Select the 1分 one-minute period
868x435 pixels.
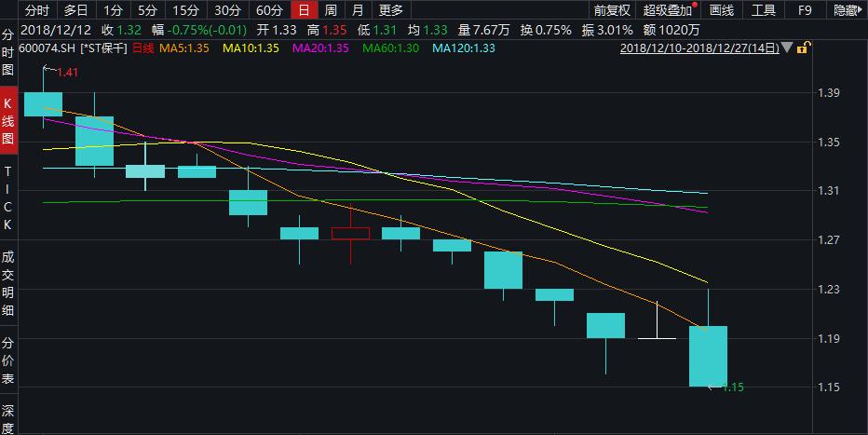tap(113, 10)
